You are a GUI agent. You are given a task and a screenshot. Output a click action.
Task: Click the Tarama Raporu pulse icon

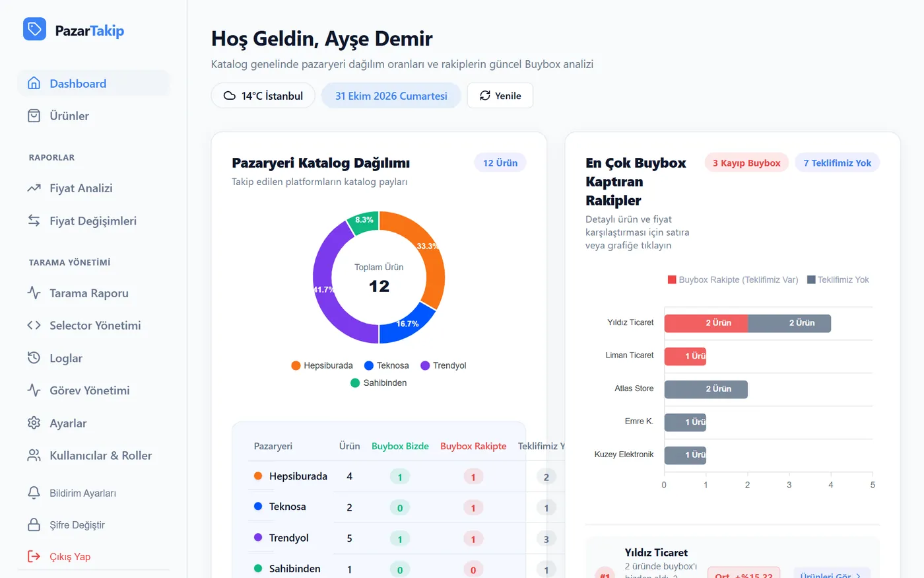(34, 293)
